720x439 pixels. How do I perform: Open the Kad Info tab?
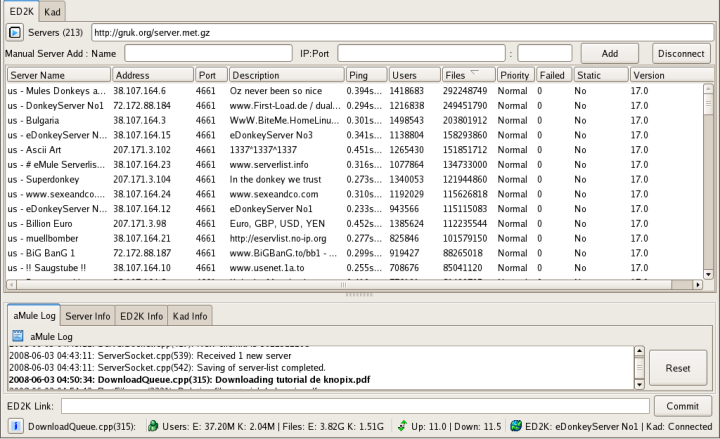(x=190, y=316)
